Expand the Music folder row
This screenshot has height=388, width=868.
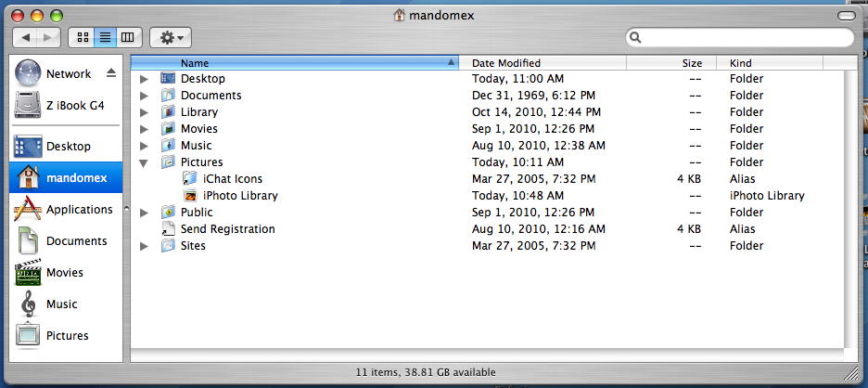(144, 146)
